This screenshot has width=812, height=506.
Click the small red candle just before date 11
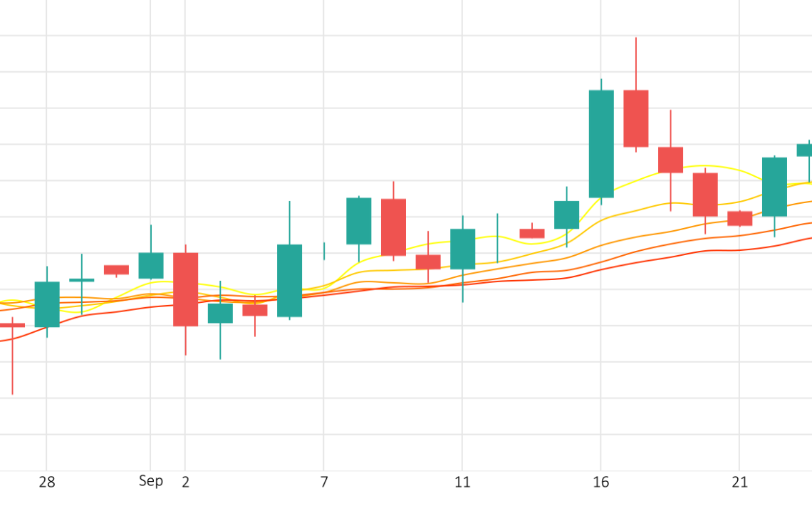(x=428, y=262)
